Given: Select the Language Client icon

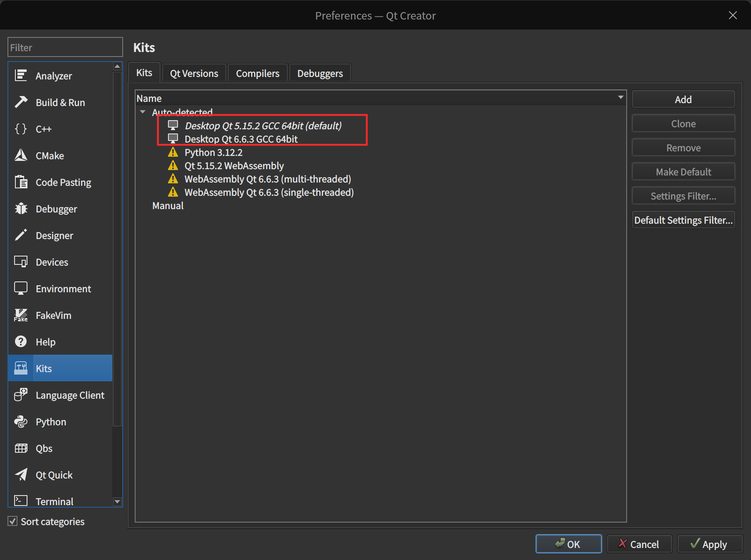Looking at the screenshot, I should [21, 395].
